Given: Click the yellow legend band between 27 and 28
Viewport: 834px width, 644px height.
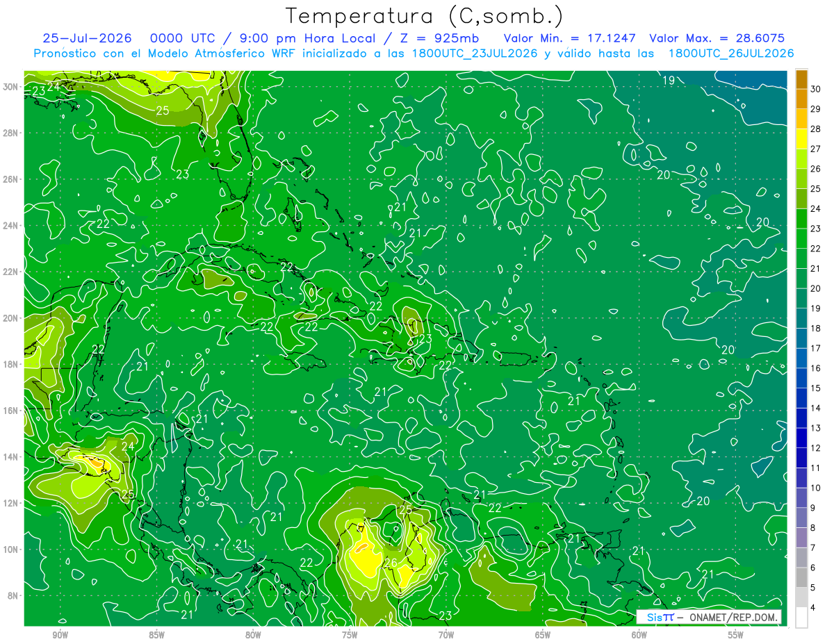Looking at the screenshot, I should (801, 139).
